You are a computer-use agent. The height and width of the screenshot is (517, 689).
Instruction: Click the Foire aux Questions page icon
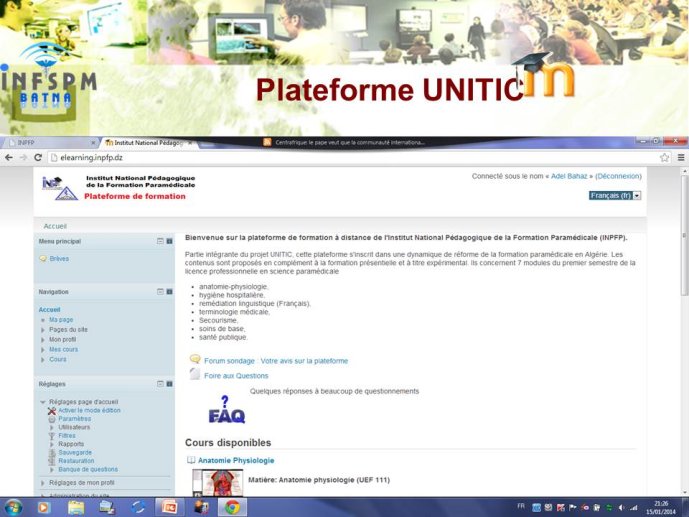pos(195,374)
